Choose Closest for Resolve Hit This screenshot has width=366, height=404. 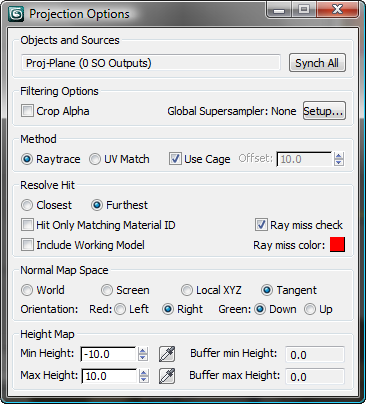pos(27,205)
